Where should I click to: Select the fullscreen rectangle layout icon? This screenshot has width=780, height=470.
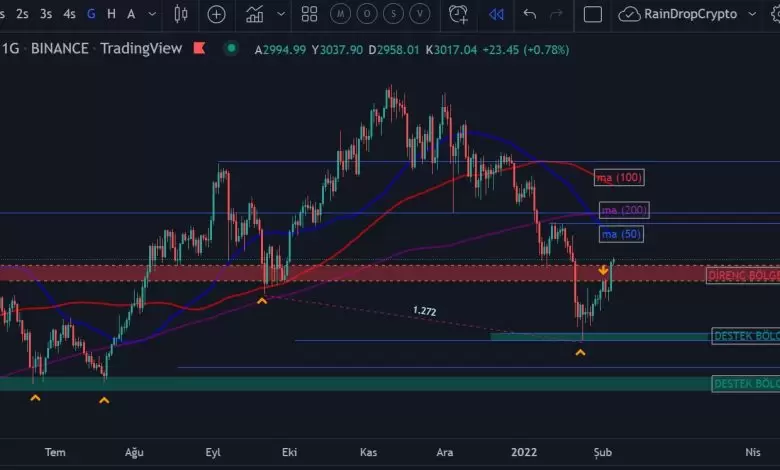593,14
